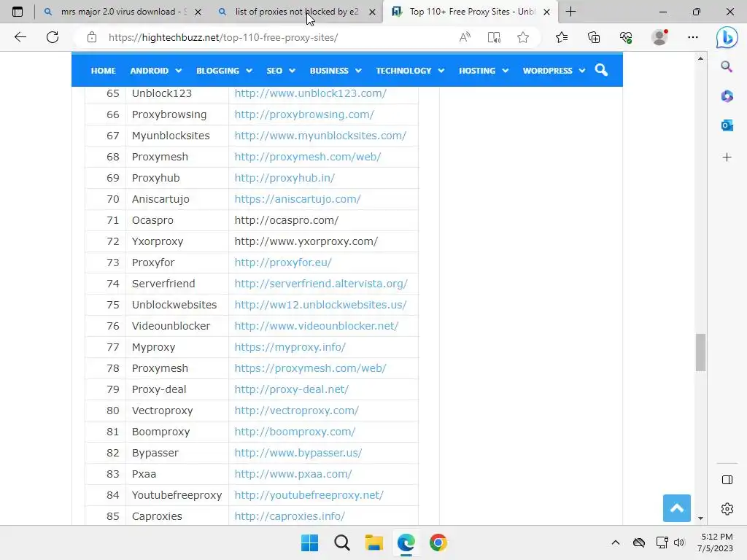Open volume control in tray
The height and width of the screenshot is (560, 747).
pyautogui.click(x=679, y=542)
